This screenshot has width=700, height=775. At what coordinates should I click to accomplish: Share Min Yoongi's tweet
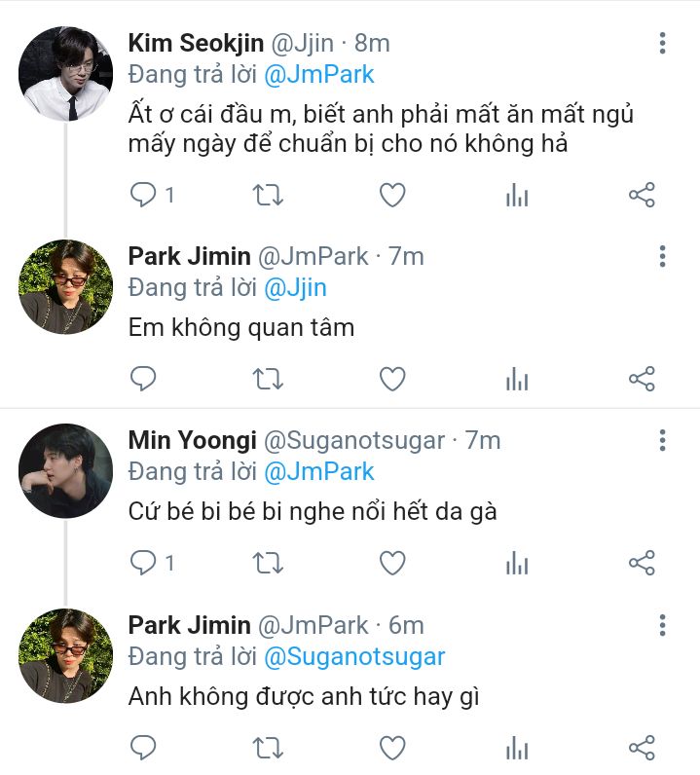[x=642, y=563]
